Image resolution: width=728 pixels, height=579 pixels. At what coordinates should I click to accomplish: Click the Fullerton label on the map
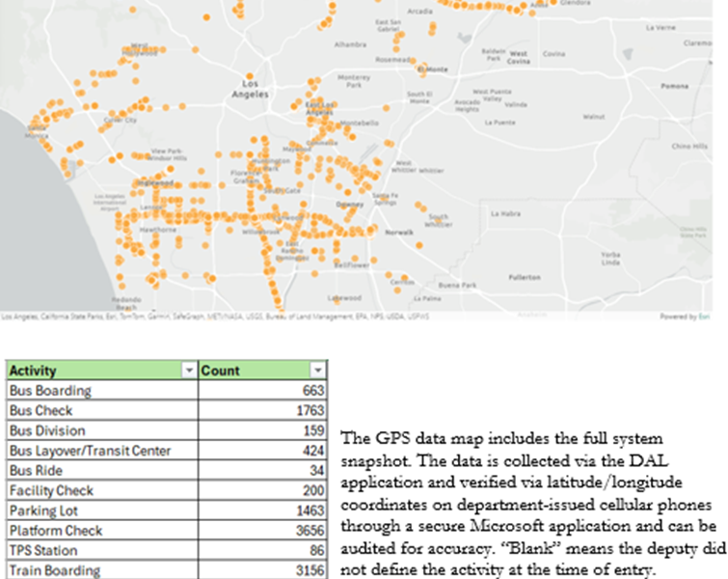coord(525,277)
